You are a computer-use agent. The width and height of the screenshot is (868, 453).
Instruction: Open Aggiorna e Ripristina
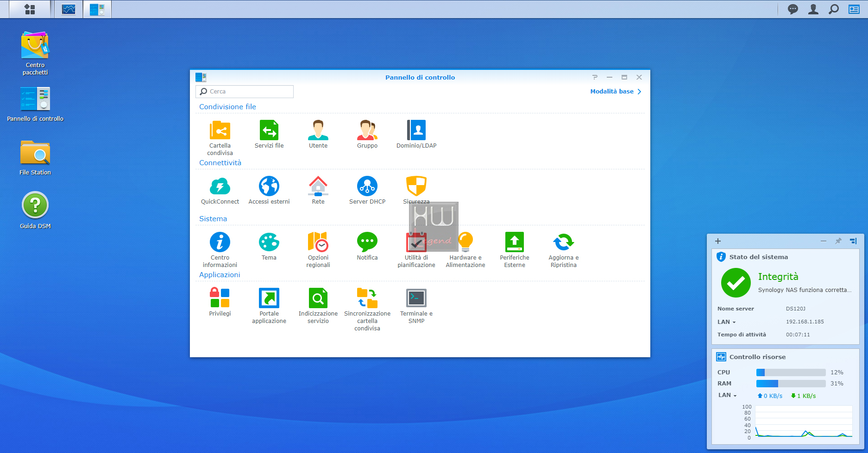pos(564,242)
